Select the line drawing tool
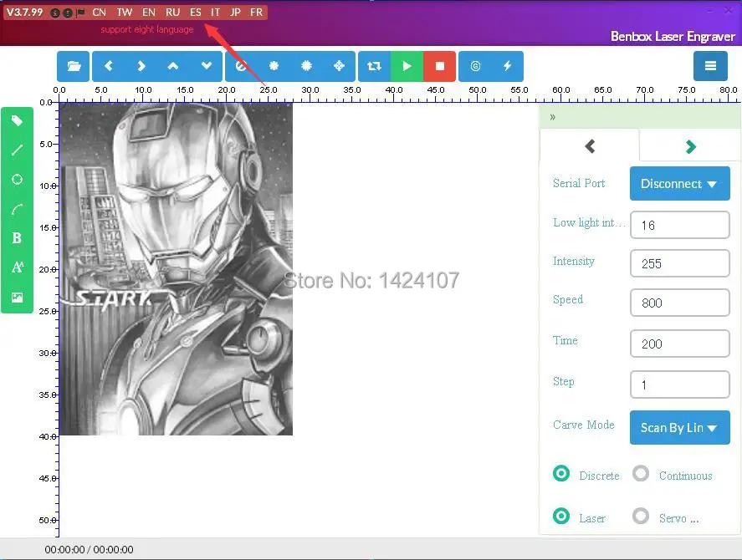The width and height of the screenshot is (742, 560). click(x=17, y=150)
